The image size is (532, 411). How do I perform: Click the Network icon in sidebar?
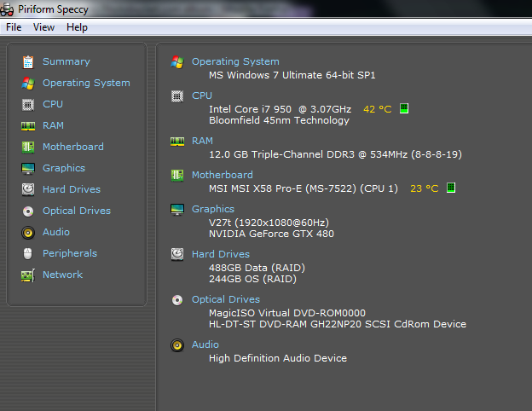pos(28,275)
